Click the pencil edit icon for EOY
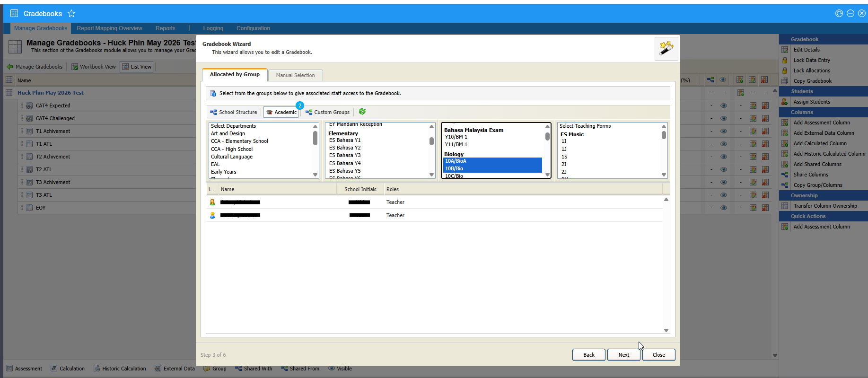Screen dimensions: 868x378 pos(753,208)
